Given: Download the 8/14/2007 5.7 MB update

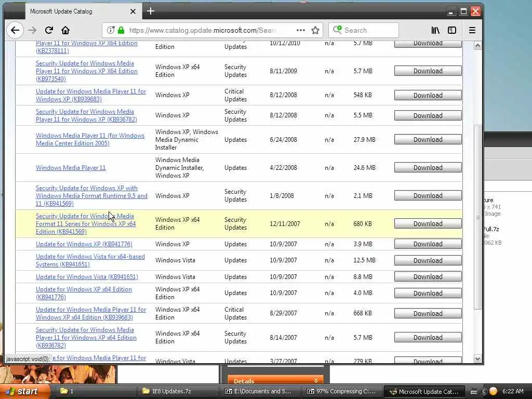Looking at the screenshot, I should coord(428,337).
